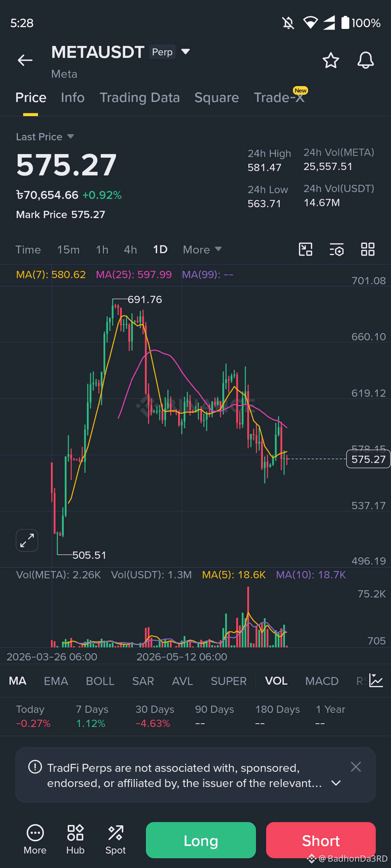
Task: Dismiss the TradFi Perps notice
Action: pyautogui.click(x=356, y=767)
